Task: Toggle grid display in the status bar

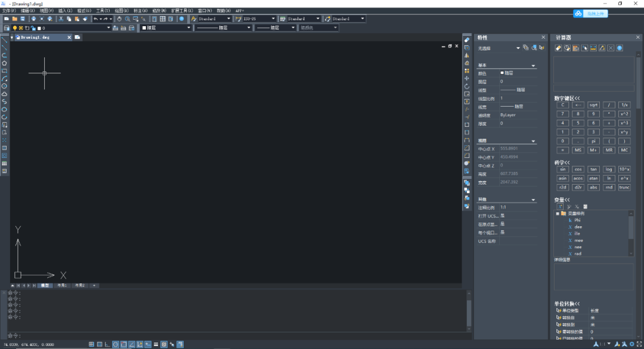Action: tap(100, 344)
